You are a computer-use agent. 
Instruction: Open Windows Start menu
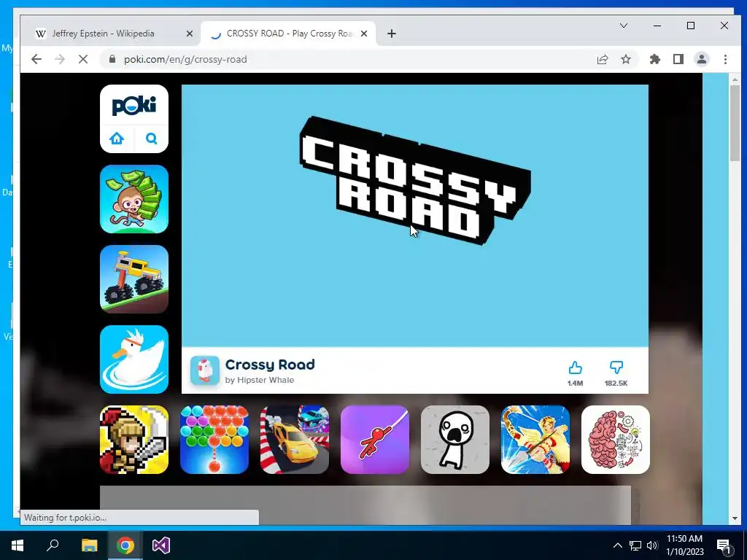click(18, 545)
